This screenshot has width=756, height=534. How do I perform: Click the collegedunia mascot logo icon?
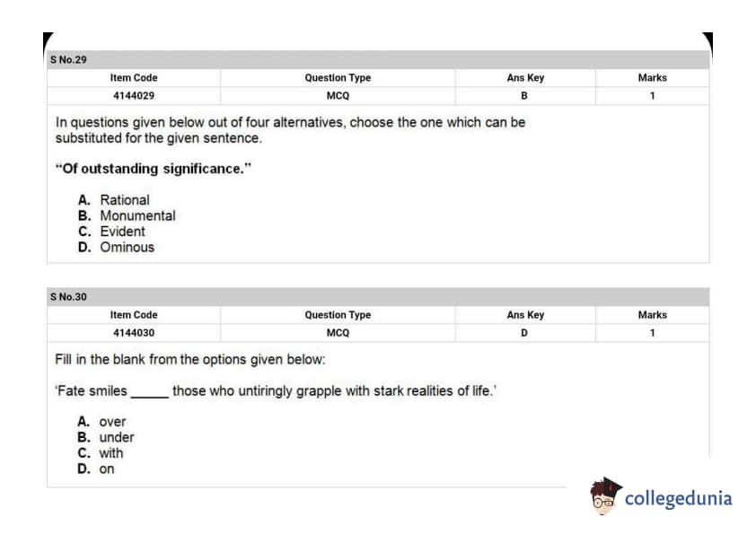click(606, 496)
